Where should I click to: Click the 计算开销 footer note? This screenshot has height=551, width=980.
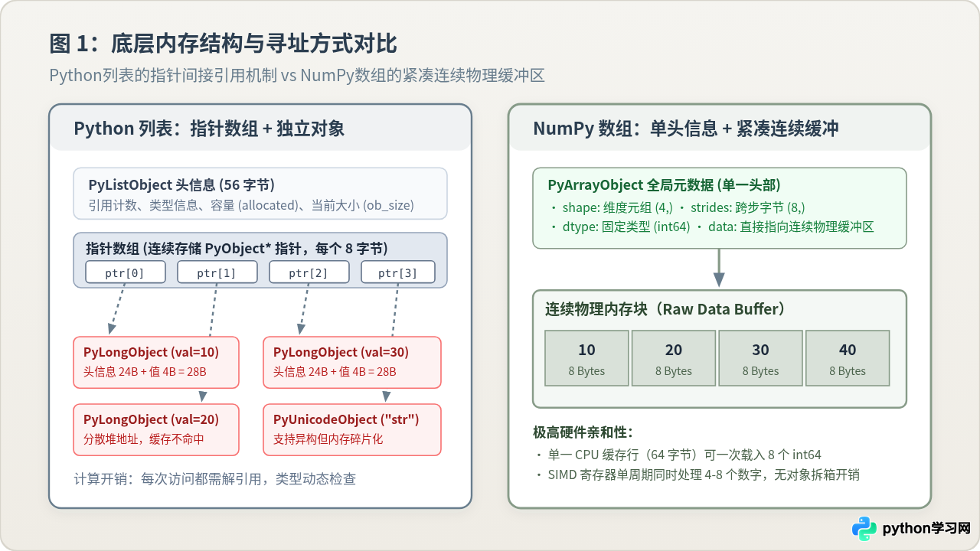point(215,479)
